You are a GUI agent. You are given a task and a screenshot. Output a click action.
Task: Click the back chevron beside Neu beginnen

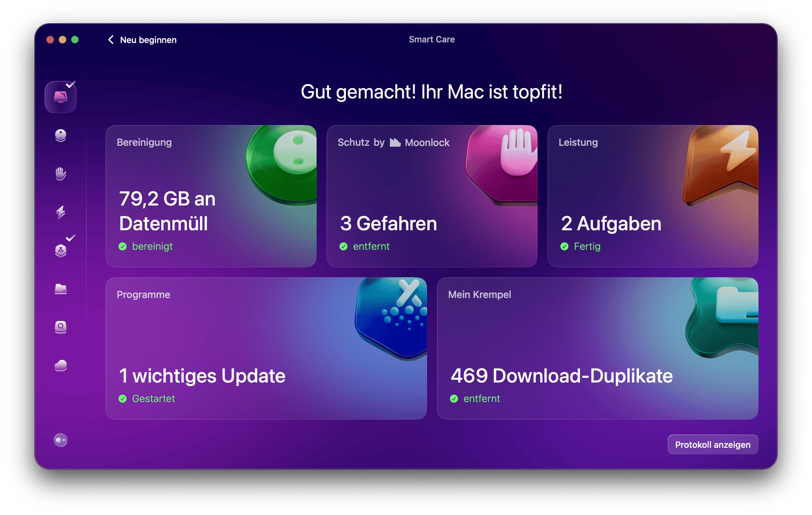(x=110, y=40)
